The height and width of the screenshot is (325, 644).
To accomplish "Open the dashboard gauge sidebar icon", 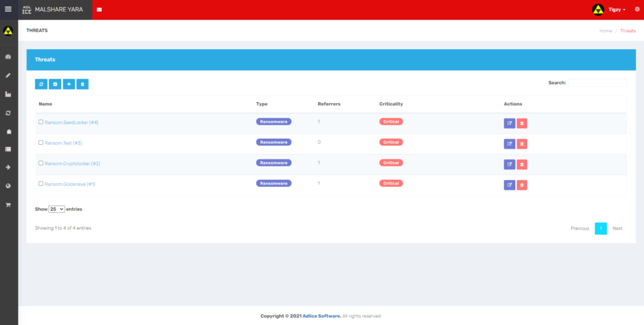I will pos(8,57).
